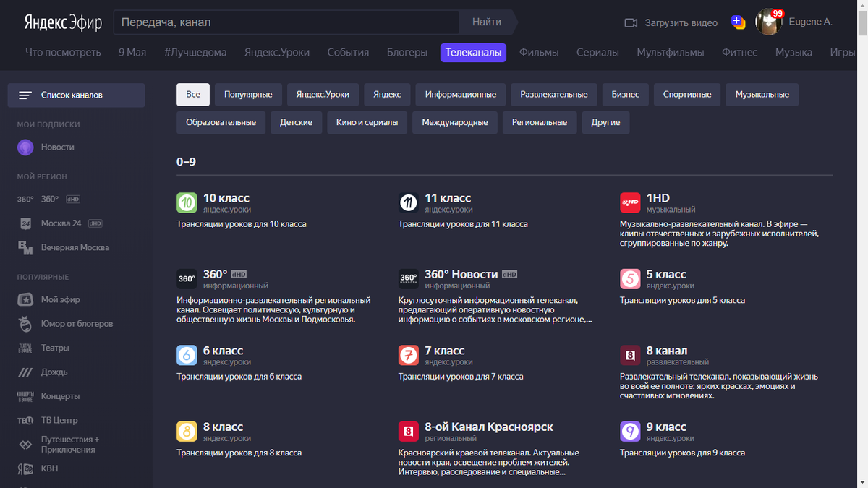Open the #Лучшедома tab
The width and height of the screenshot is (868, 488).
point(195,52)
